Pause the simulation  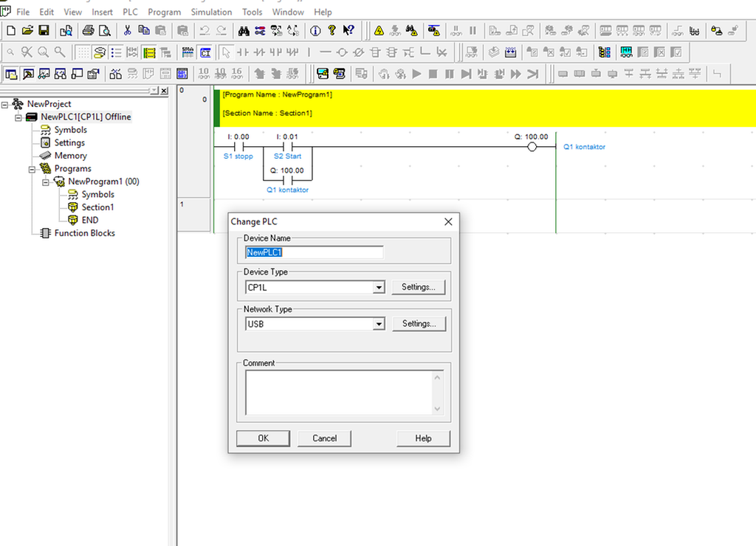pyautogui.click(x=449, y=74)
